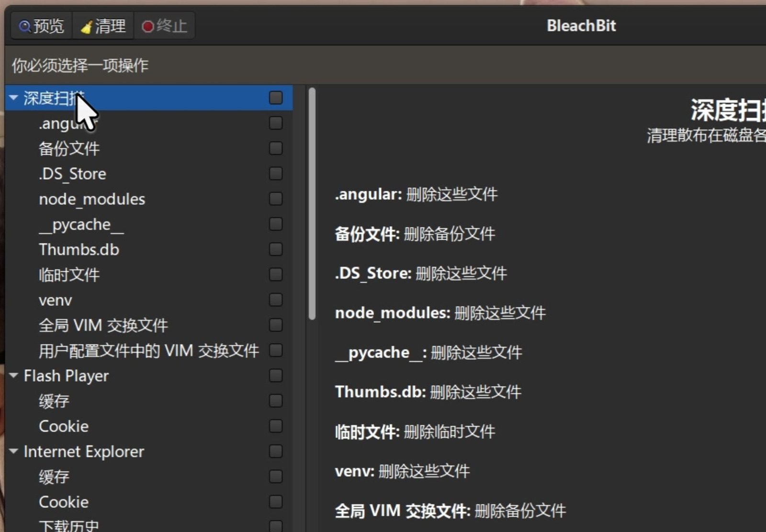The height and width of the screenshot is (532, 766).
Task: Click the Preview (预览) magnifier button
Action: pos(41,26)
